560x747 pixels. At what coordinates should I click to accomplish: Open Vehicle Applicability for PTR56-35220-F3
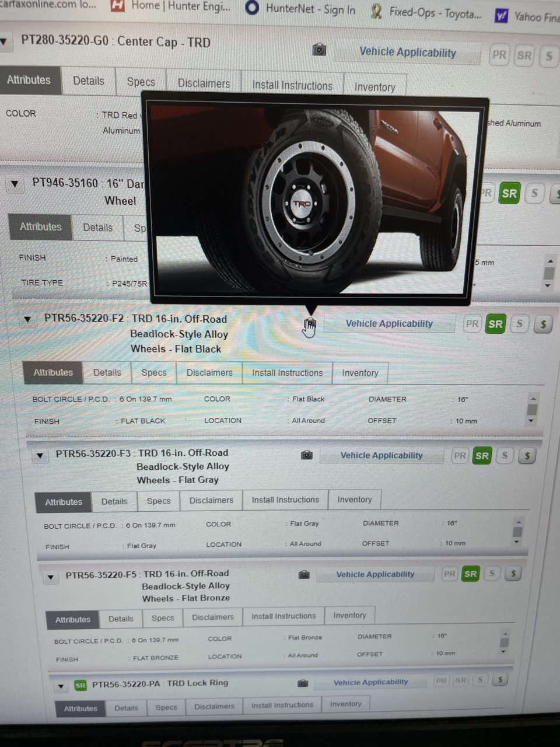(381, 456)
